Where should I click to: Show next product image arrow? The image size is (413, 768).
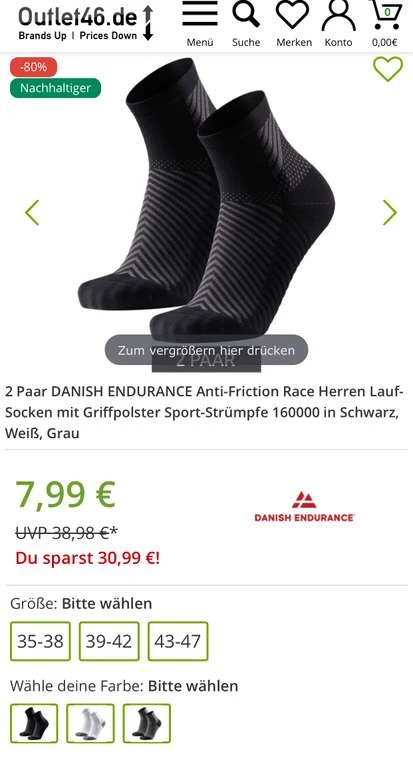(x=389, y=212)
